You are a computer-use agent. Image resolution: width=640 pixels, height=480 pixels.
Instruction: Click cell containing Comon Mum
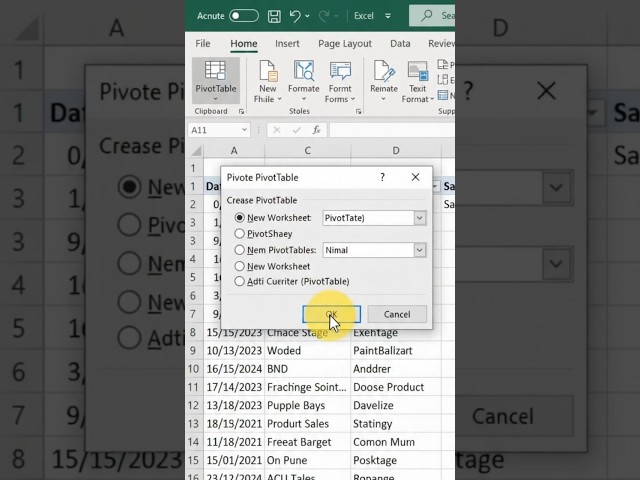click(x=396, y=442)
